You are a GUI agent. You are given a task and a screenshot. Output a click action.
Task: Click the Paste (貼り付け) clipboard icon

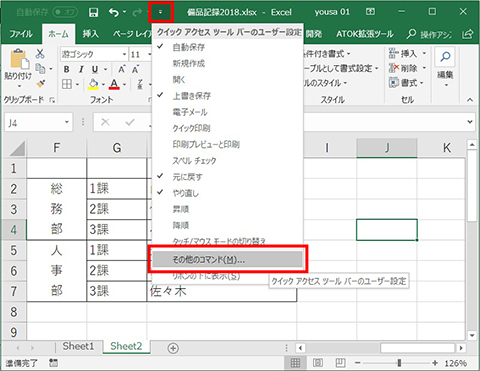(19, 60)
